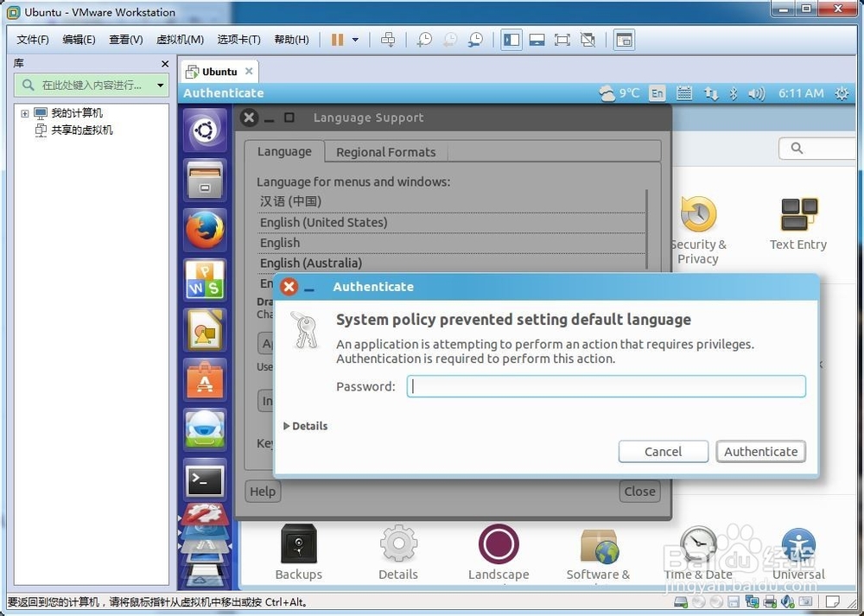Click the Close button in Language Support

coord(639,492)
